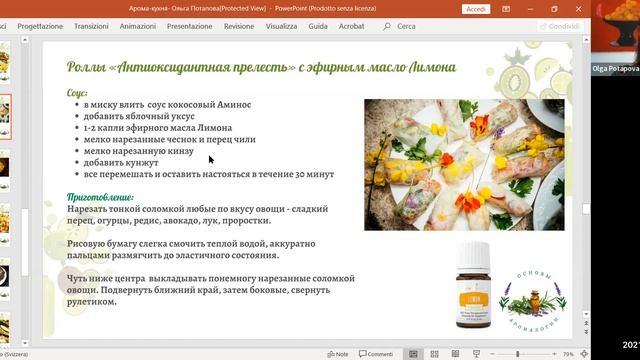Open the Commenti pane
The height and width of the screenshot is (360, 640).
[x=376, y=354]
